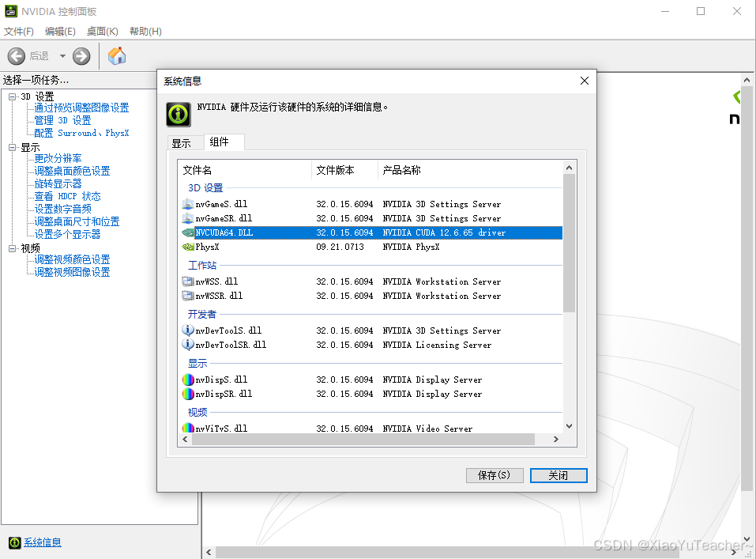Open 调整桌面尺寸和位置 task
The height and width of the screenshot is (559, 756).
[77, 221]
